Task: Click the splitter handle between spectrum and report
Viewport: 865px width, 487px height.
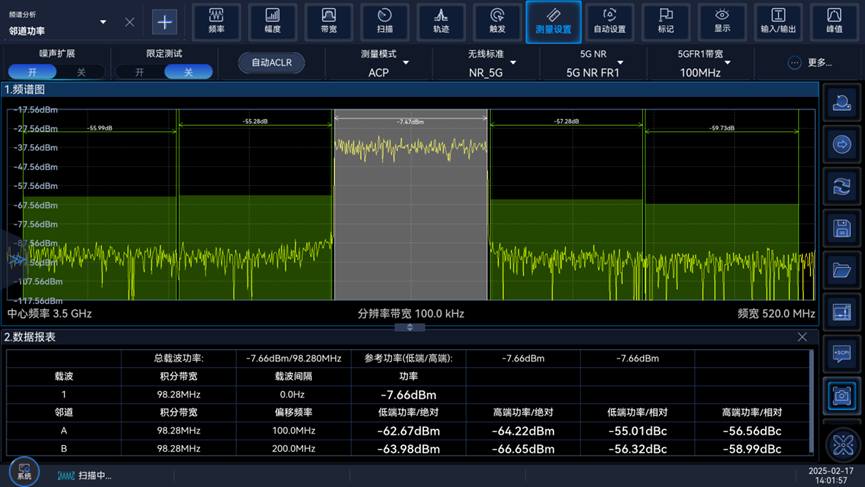Action: [x=409, y=327]
